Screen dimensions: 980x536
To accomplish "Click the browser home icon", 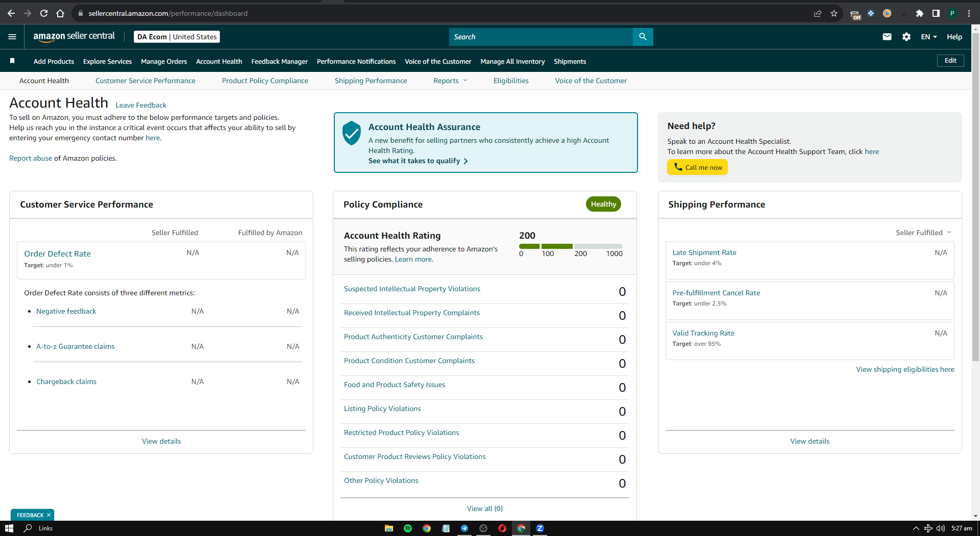I will [x=60, y=13].
